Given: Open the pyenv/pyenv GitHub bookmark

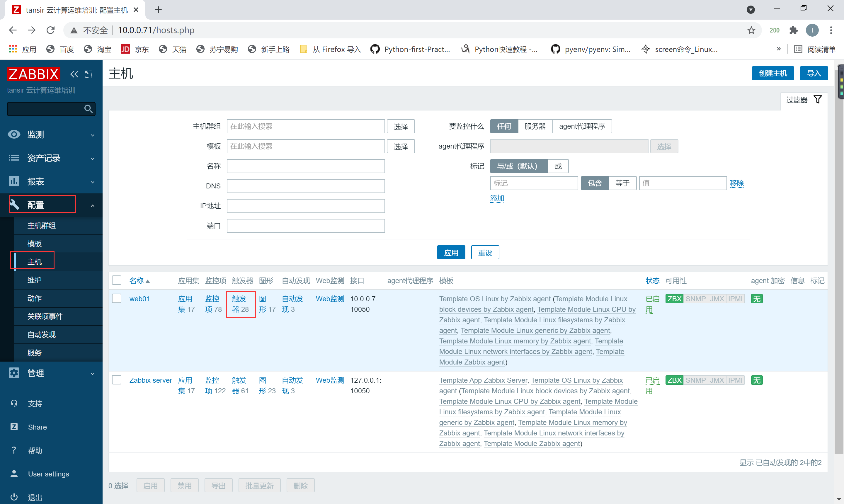Looking at the screenshot, I should coord(591,49).
